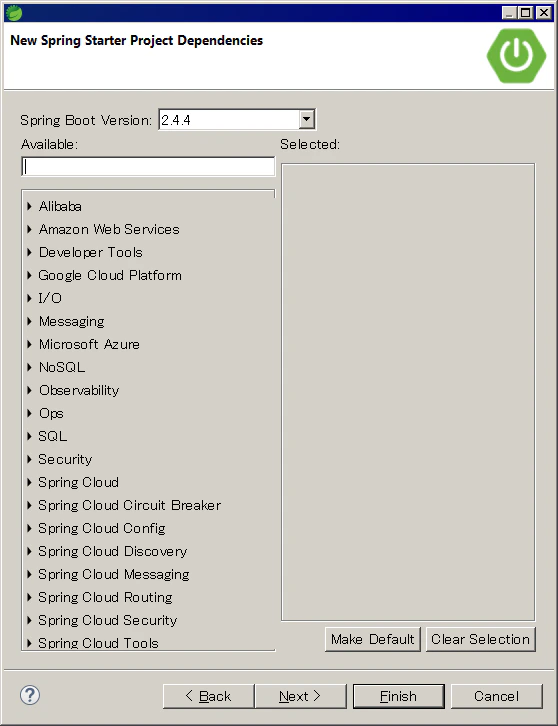Click the Clear Selection button
This screenshot has width=558, height=726.
[481, 639]
